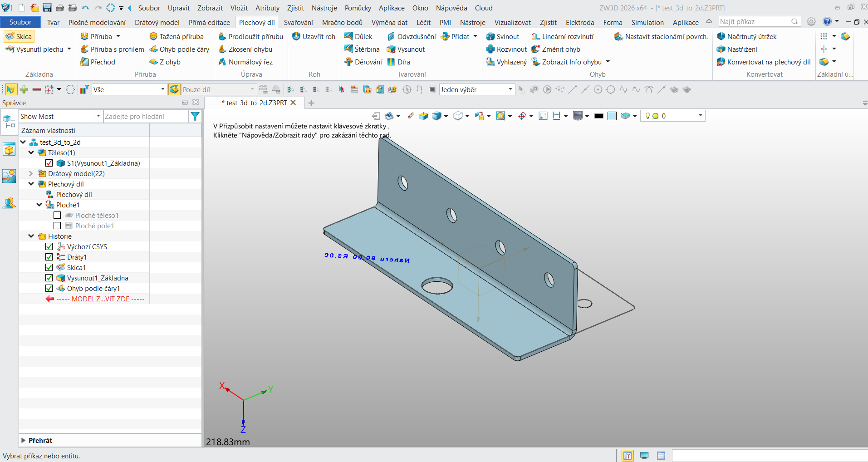Open the Jeden výběr dropdown
Viewport: 868px width, 462px height.
(x=477, y=89)
